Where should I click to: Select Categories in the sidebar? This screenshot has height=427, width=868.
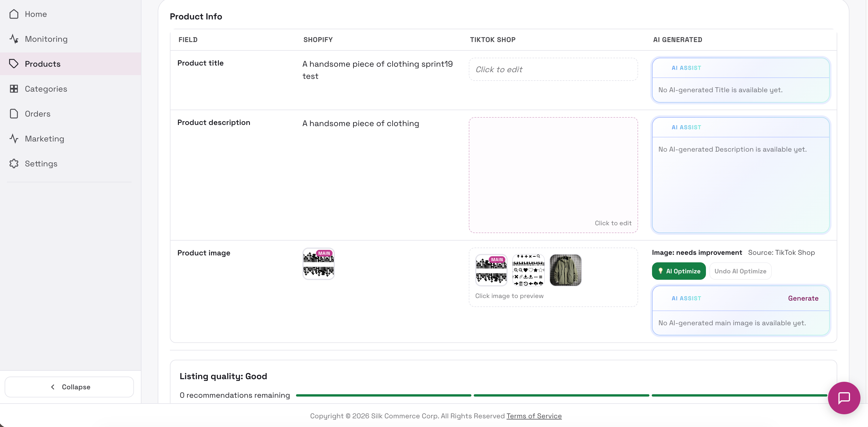click(x=70, y=89)
